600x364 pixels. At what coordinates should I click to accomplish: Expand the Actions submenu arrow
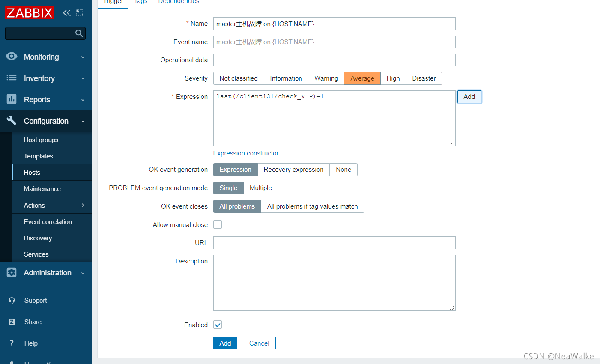tap(83, 206)
